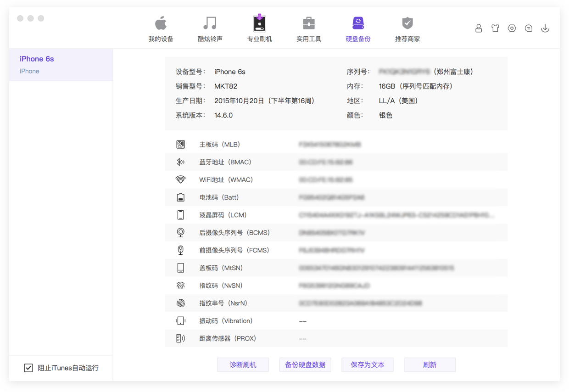Switch to 硬盘备份 tab label
The height and width of the screenshot is (392, 569).
358,39
